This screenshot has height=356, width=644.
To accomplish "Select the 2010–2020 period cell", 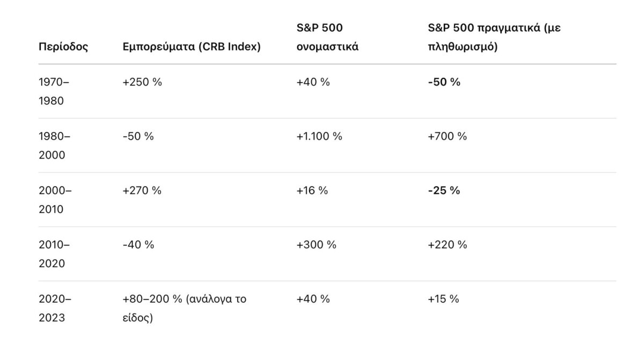I will [55, 254].
